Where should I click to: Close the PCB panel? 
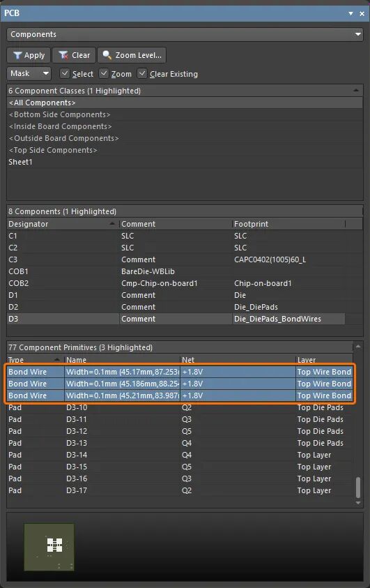point(362,13)
